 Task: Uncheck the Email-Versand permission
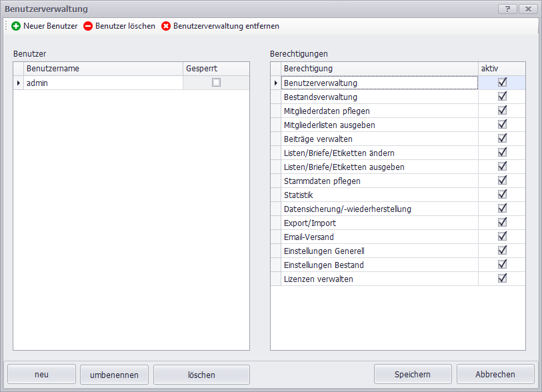pyautogui.click(x=502, y=237)
